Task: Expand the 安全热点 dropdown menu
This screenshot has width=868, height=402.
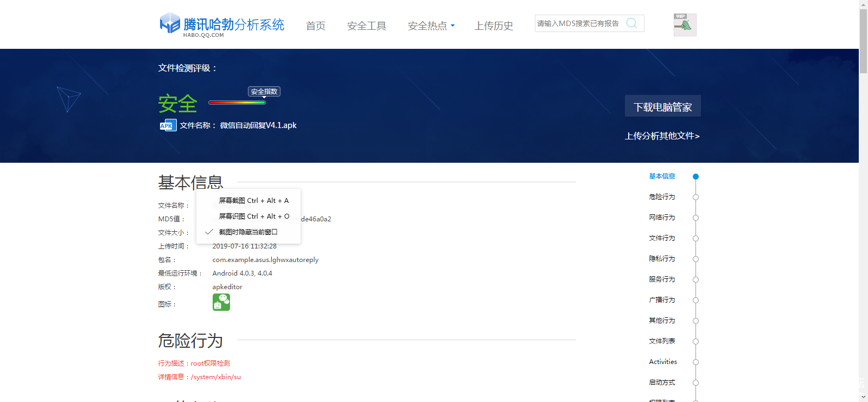Action: pyautogui.click(x=431, y=25)
